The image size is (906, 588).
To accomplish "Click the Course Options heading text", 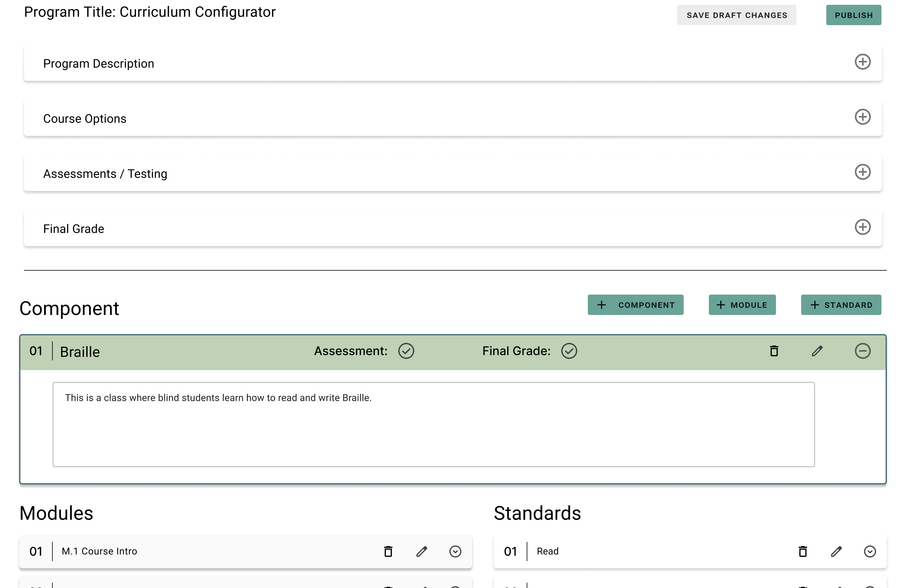I will pyautogui.click(x=84, y=119).
